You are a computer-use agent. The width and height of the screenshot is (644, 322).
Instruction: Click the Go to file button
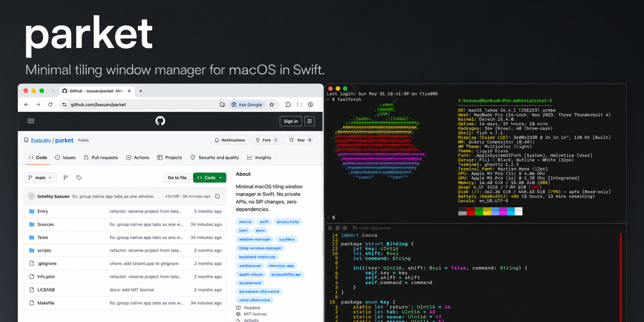(177, 178)
